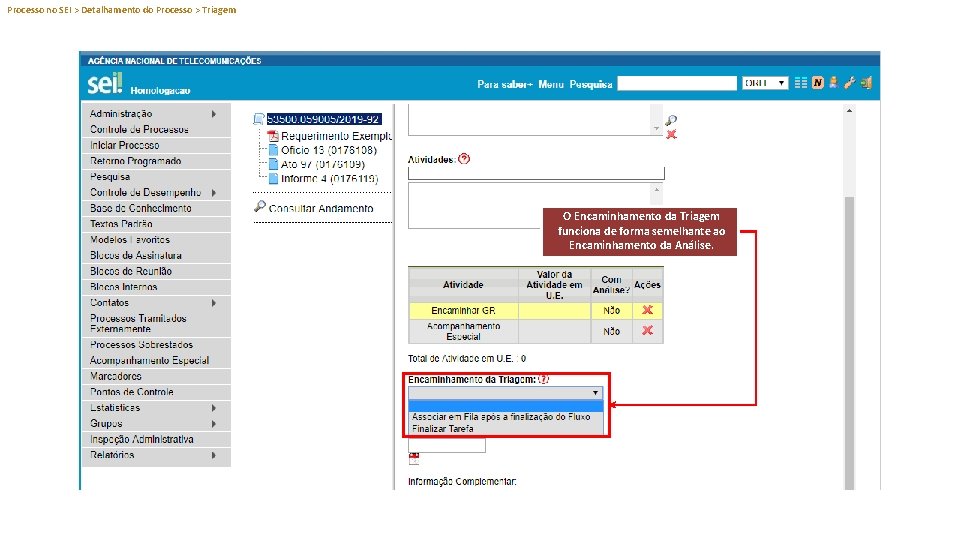Open Processos Sobrestados menu item
Viewport: 960px width, 540px height.
coord(156,345)
